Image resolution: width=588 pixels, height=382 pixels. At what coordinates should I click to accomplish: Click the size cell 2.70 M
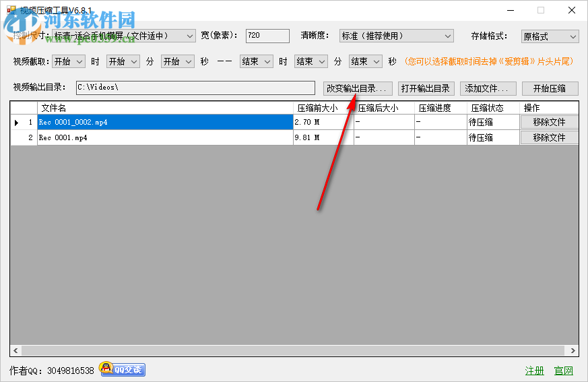pos(323,123)
